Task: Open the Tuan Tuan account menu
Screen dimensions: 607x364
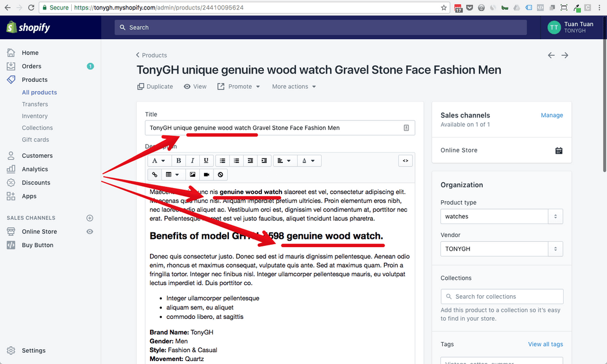Action: point(571,27)
